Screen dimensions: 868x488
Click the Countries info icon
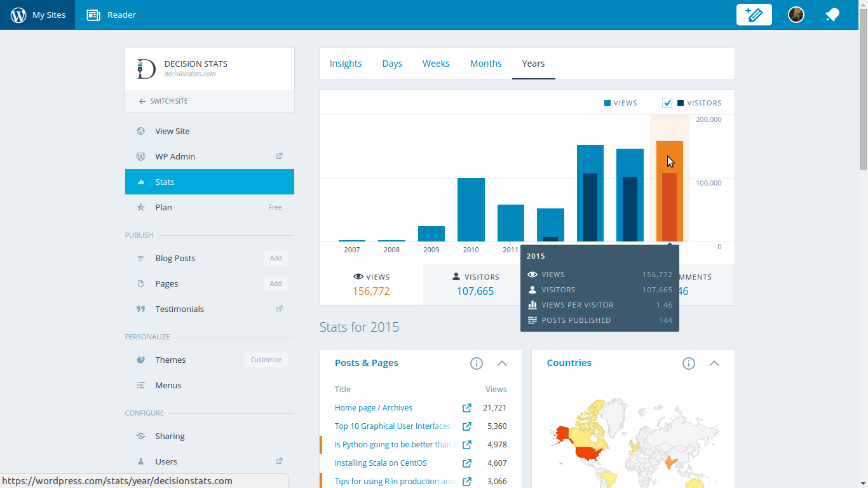[x=689, y=363]
